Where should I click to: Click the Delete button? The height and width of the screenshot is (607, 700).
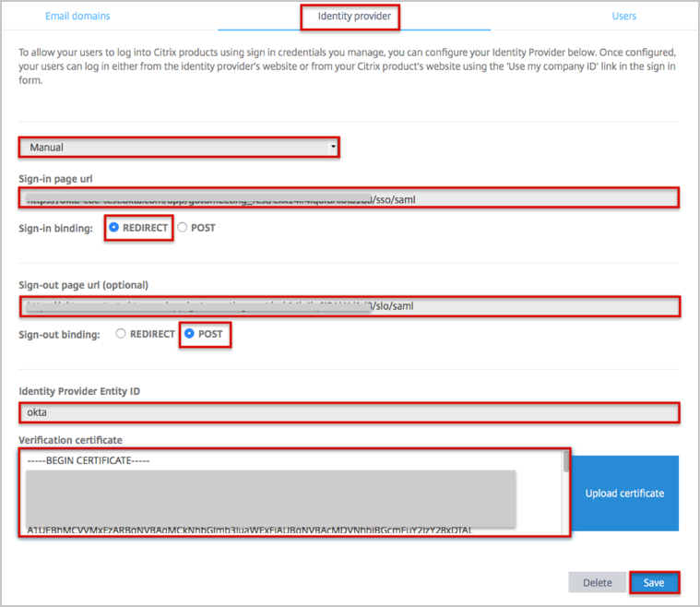tap(597, 583)
